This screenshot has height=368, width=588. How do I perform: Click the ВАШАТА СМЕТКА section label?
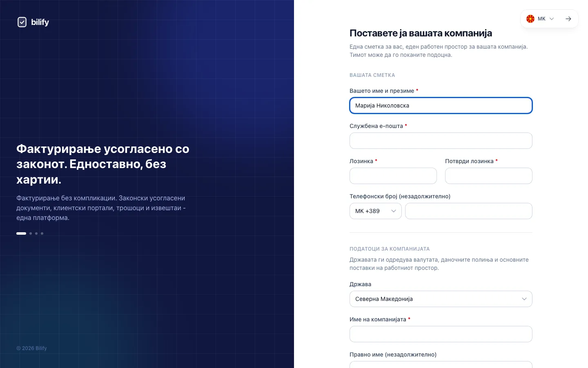(372, 75)
